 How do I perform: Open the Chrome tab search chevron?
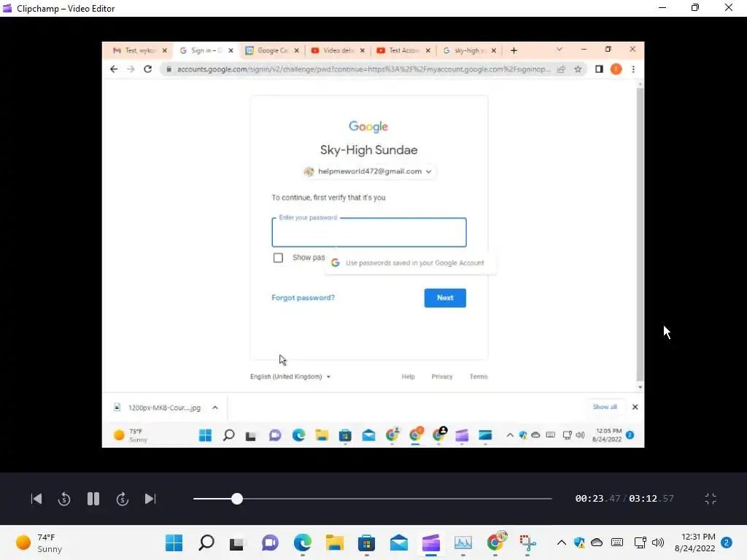[x=560, y=50]
